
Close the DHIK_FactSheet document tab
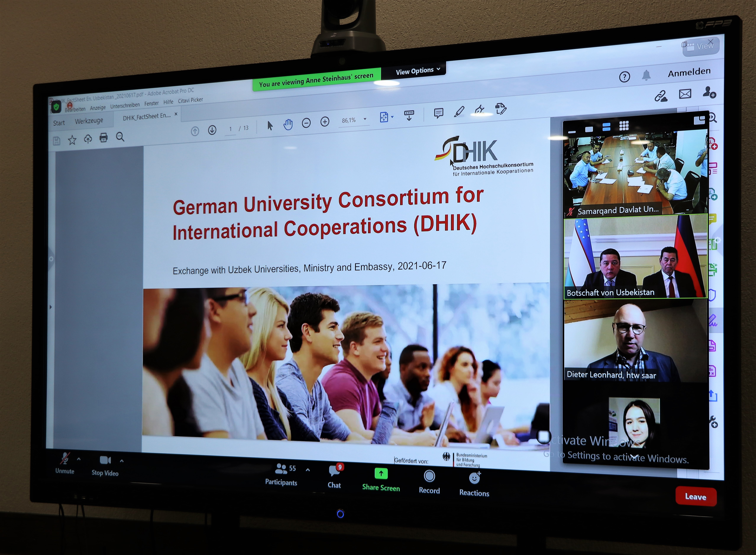point(176,114)
